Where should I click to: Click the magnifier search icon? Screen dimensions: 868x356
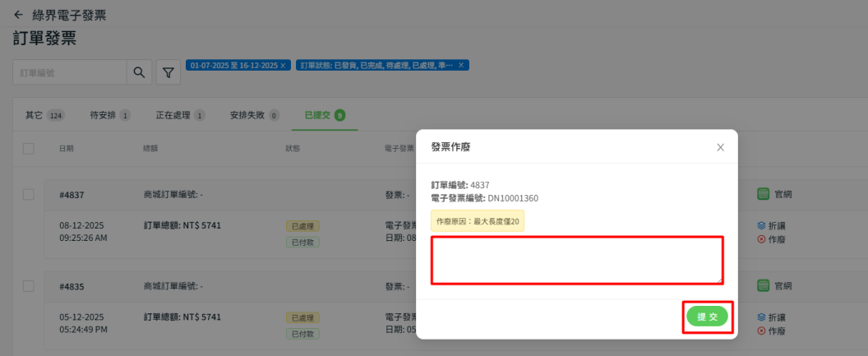[139, 72]
